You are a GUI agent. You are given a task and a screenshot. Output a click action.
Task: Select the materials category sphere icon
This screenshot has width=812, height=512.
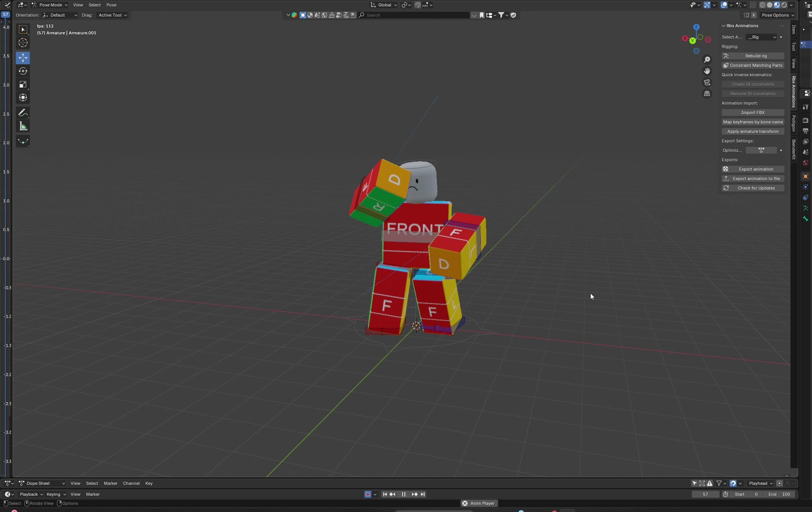[x=310, y=15]
